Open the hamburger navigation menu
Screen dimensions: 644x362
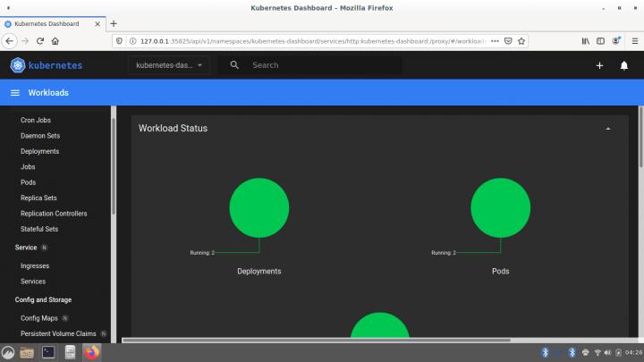tap(15, 93)
